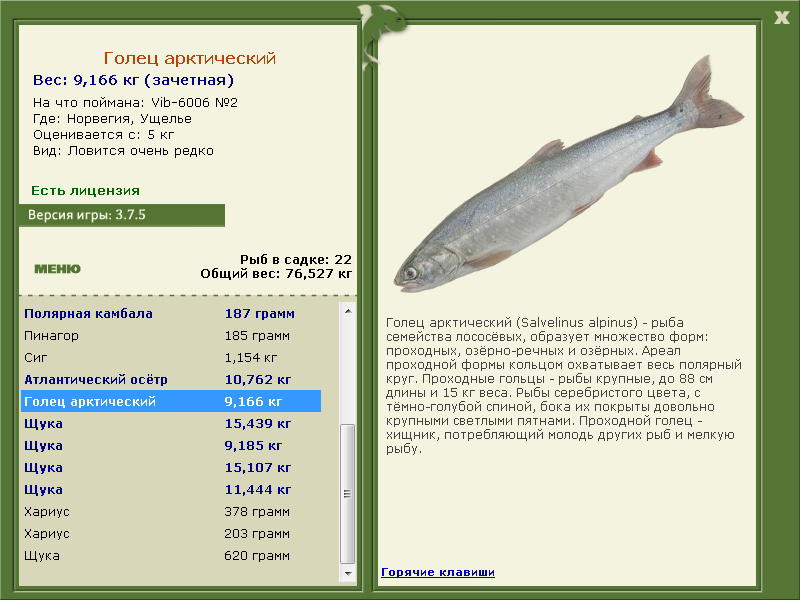This screenshot has height=600, width=800.
Task: Close the fish info window with X
Action: [781, 17]
